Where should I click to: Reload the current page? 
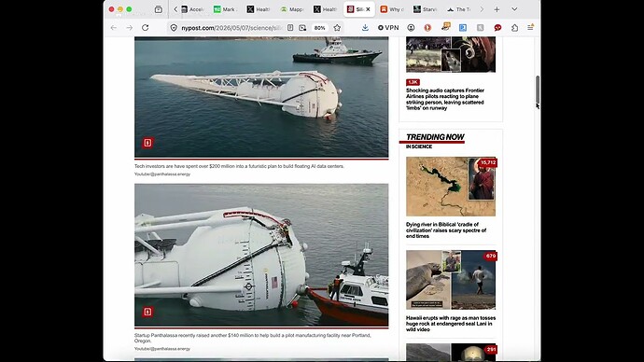coord(145,27)
